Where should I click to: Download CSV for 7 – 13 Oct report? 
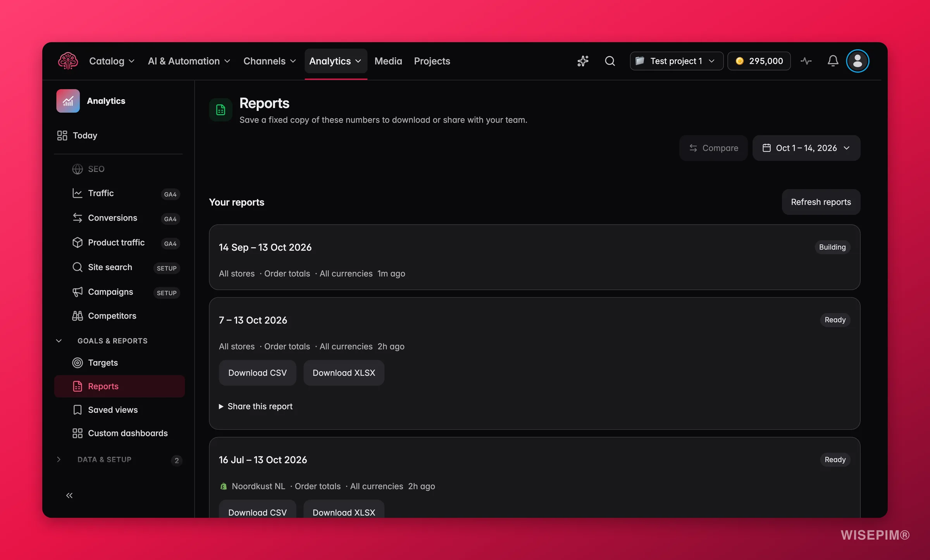pyautogui.click(x=257, y=373)
